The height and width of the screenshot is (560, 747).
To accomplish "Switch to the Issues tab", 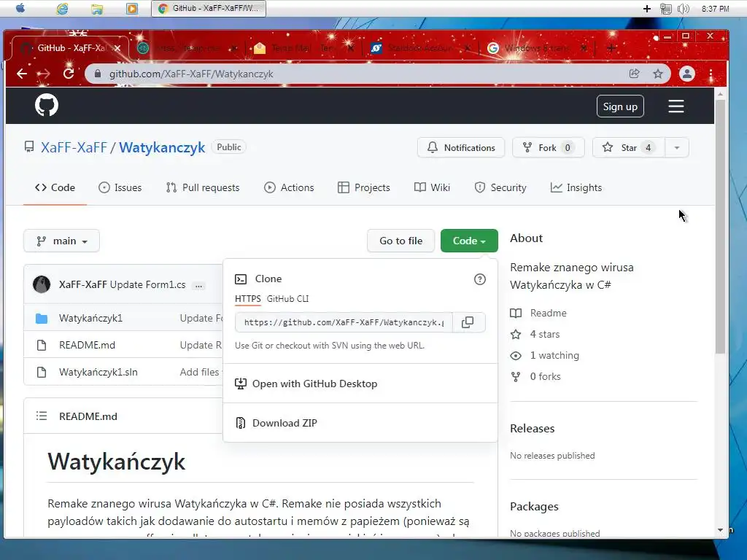I will pyautogui.click(x=120, y=187).
